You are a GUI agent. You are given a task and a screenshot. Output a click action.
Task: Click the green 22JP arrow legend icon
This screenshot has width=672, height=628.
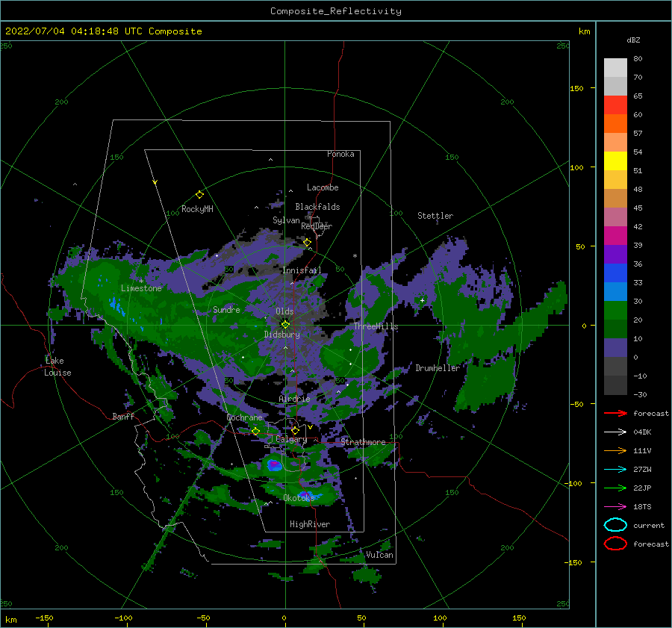pyautogui.click(x=615, y=488)
